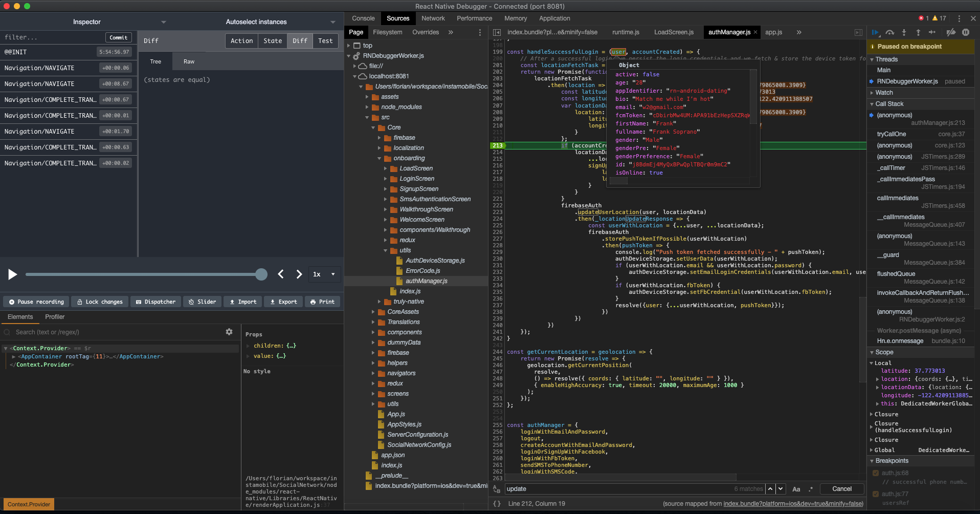Collapse the Call Stack section
Screen dimensions: 980x514
point(872,103)
